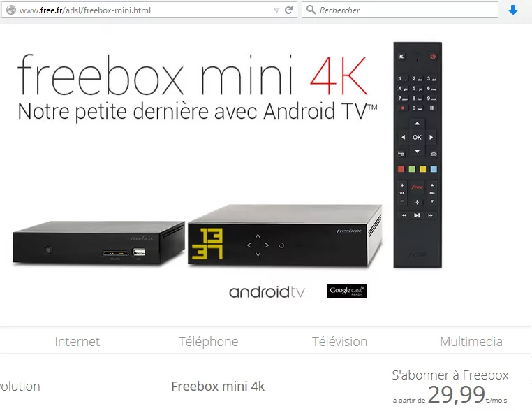Open the Téléphone tab
532x411 pixels.
pos(208,341)
